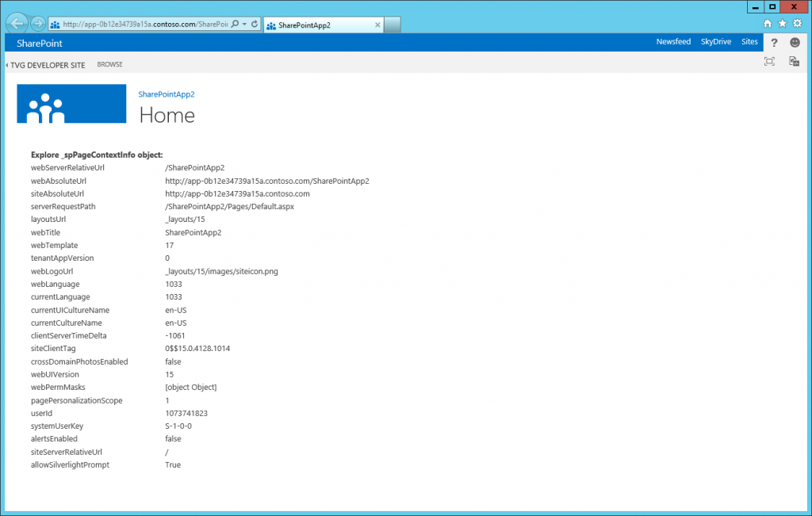Close the browser window

795,7
